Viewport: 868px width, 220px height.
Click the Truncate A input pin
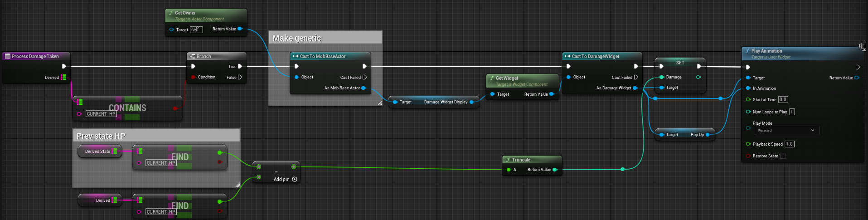pyautogui.click(x=509, y=170)
